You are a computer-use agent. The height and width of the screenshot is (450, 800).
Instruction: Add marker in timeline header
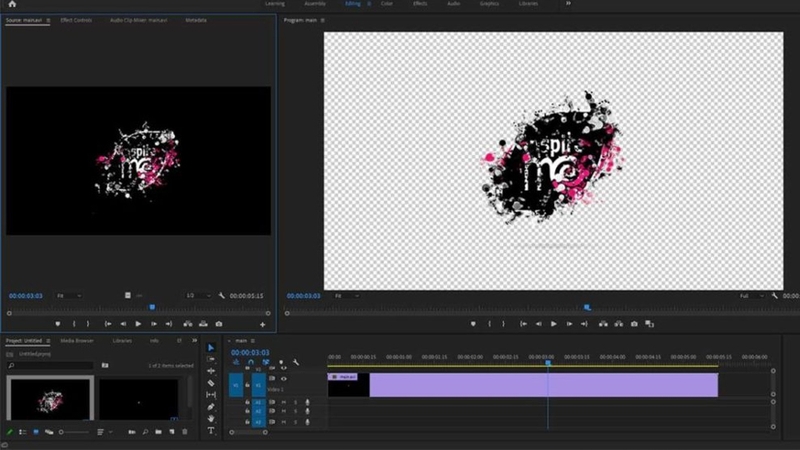[x=281, y=362]
